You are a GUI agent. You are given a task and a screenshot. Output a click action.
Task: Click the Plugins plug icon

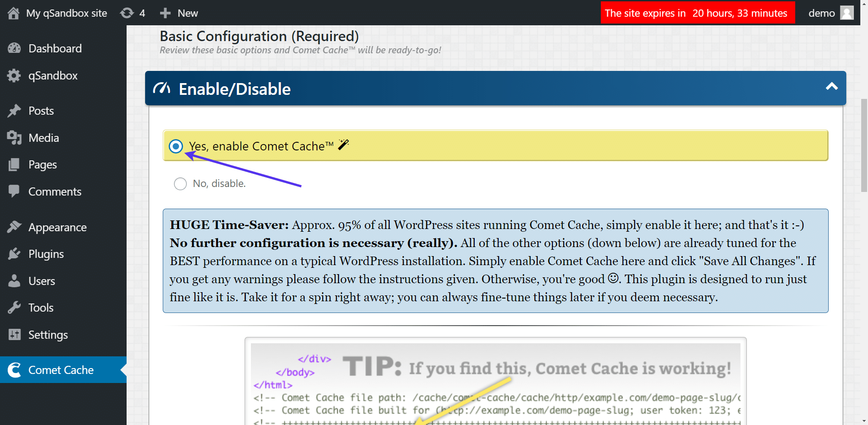[x=14, y=254]
